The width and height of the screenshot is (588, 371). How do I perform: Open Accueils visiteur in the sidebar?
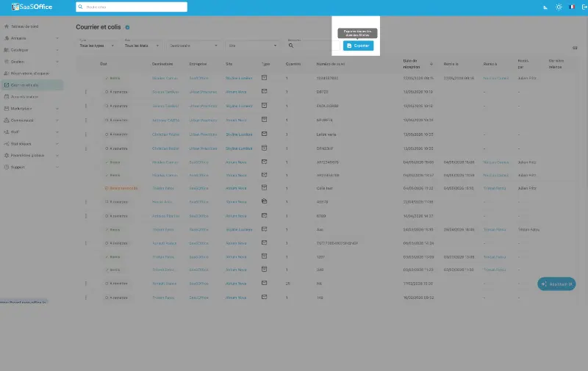click(24, 97)
